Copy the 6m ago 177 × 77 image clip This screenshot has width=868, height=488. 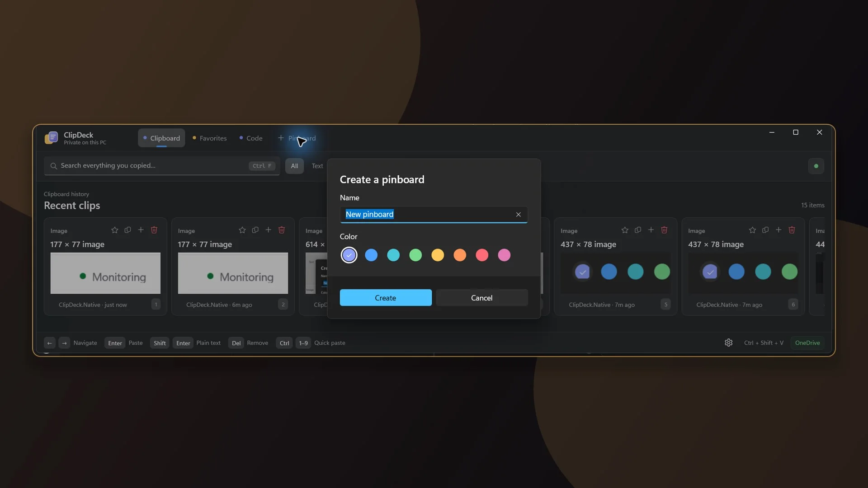(x=255, y=230)
